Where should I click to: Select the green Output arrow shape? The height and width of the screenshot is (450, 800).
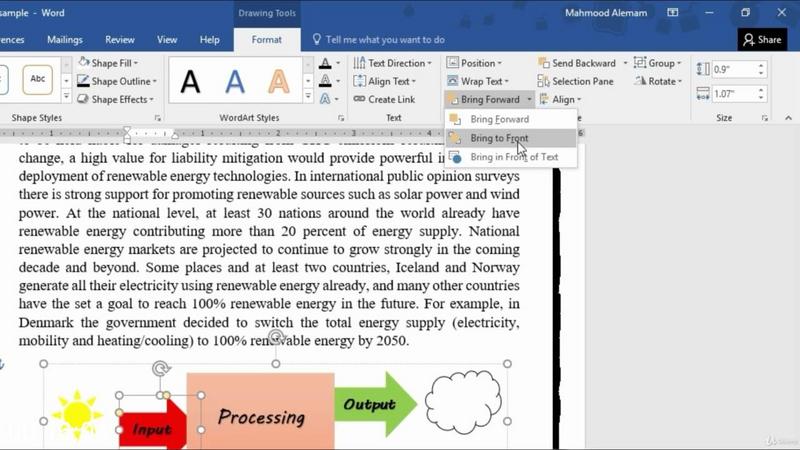pos(376,405)
